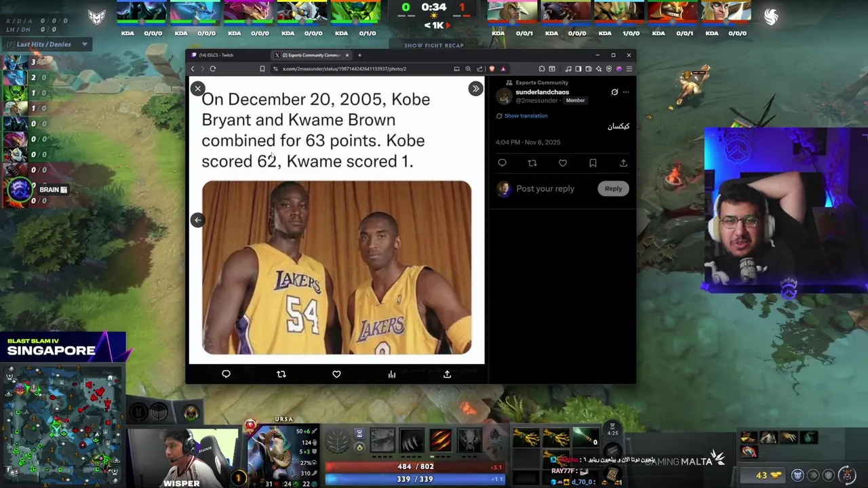Viewport: 868px width, 488px height.
Task: Click the zoom magnifier icon in address bar
Action: pyautogui.click(x=468, y=68)
